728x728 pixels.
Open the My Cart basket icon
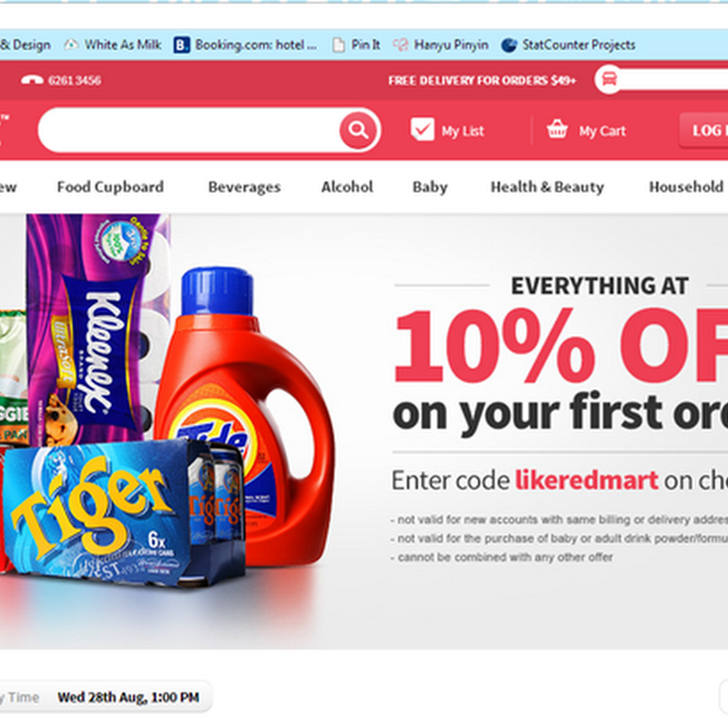557,129
